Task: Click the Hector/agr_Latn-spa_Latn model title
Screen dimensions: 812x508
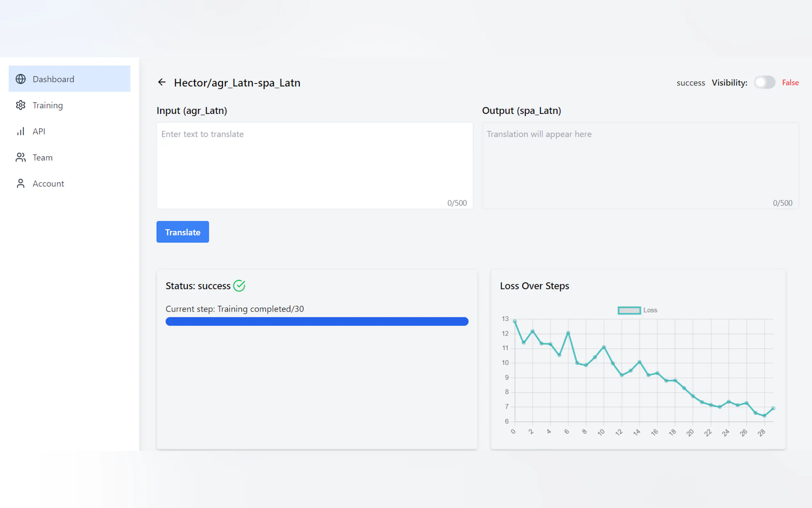Action: pyautogui.click(x=237, y=83)
